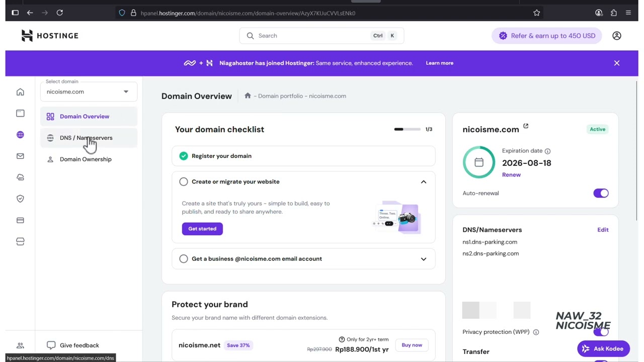This screenshot has width=644, height=362.
Task: Click the Expiration date info icon
Action: point(547,151)
